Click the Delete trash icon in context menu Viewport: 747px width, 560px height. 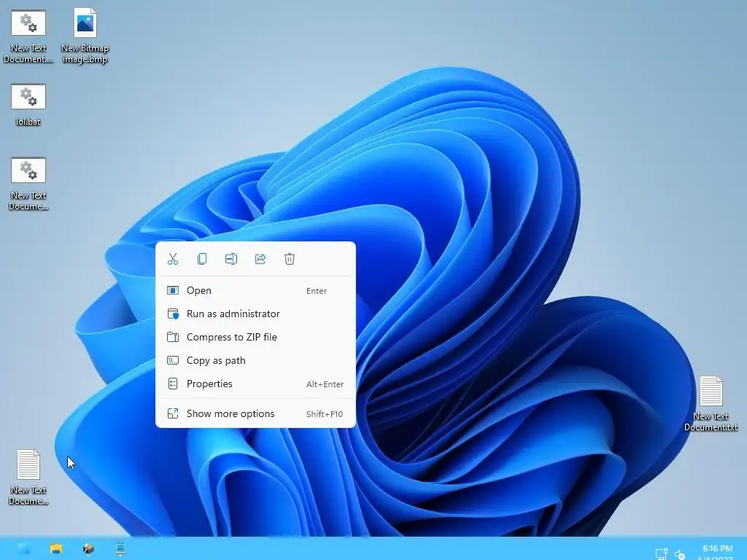click(289, 259)
